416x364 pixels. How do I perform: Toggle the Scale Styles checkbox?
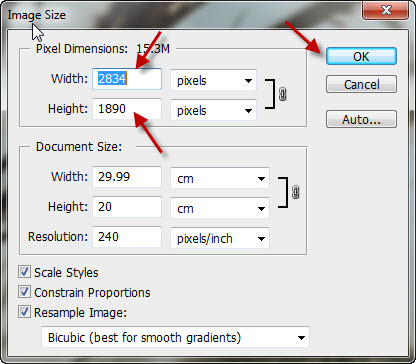(x=24, y=272)
